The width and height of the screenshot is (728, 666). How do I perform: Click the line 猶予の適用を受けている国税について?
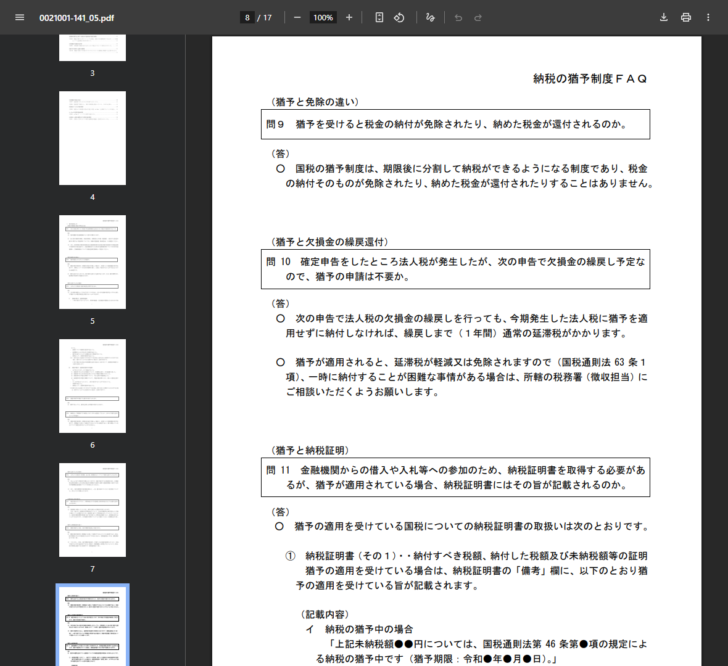(x=462, y=526)
